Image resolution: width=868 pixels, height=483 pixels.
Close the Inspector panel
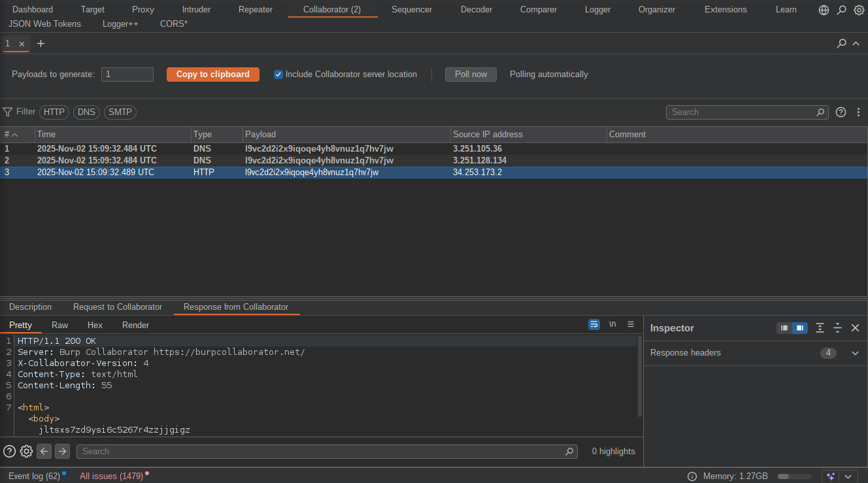[x=855, y=328]
